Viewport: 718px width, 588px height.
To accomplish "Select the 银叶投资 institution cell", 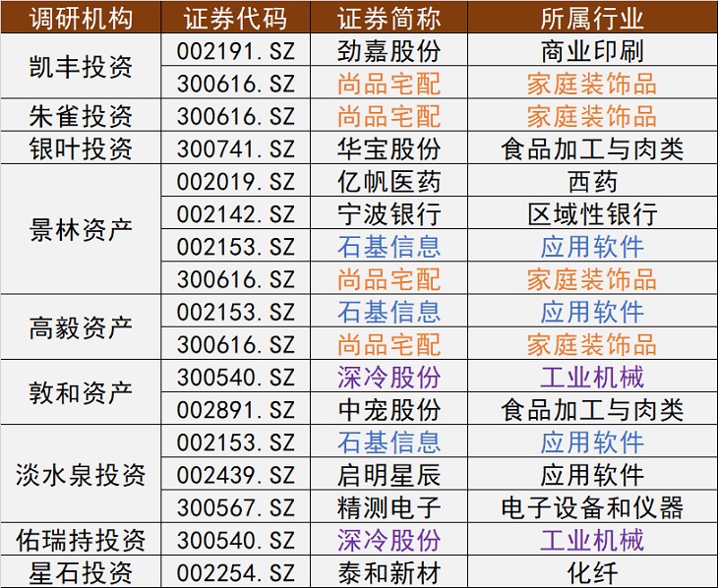I will coord(81,147).
